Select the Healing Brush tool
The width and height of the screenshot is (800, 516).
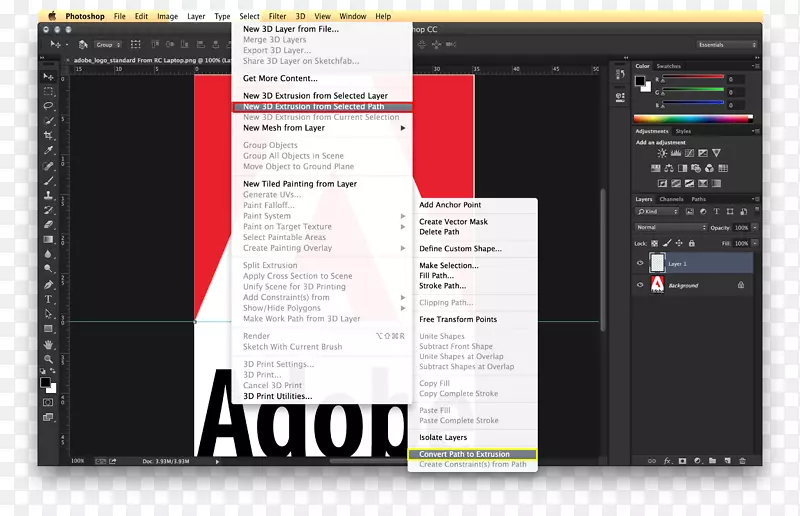tap(48, 166)
